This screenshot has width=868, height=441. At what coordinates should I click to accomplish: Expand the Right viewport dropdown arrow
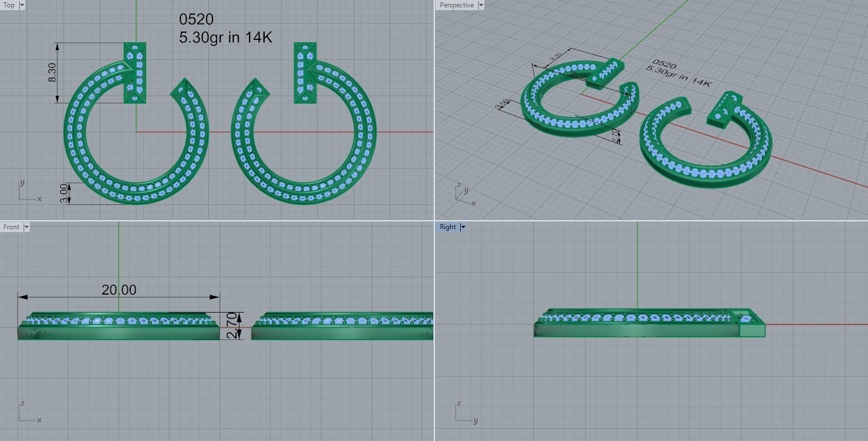(463, 227)
